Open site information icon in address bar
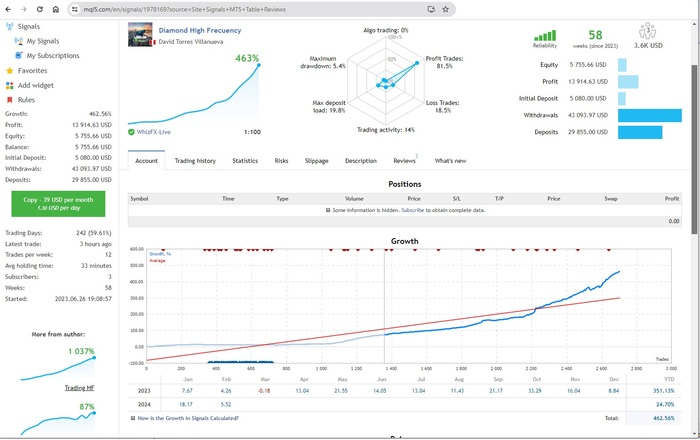Image resolution: width=700 pixels, height=440 pixels. tap(75, 9)
